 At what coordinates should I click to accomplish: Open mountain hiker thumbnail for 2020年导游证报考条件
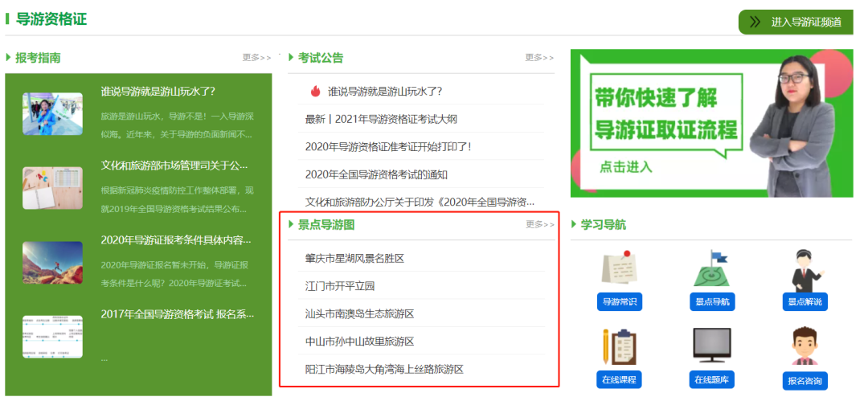tap(52, 263)
